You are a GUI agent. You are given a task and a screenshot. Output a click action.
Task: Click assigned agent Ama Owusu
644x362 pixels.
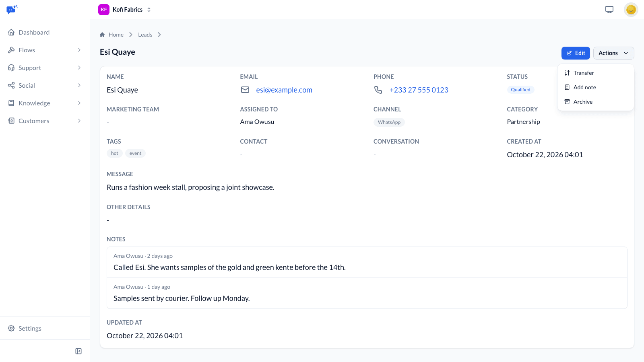pyautogui.click(x=257, y=122)
